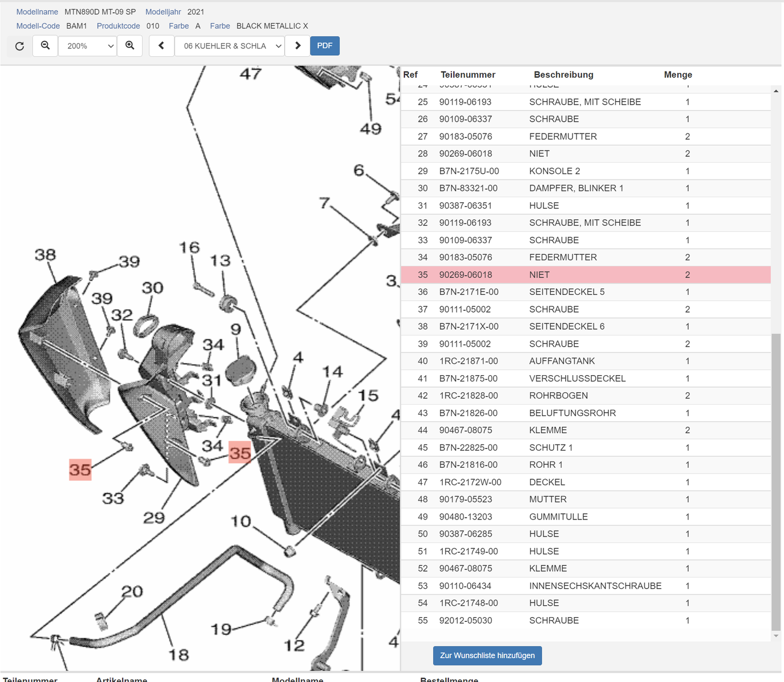Viewport: 784px width, 682px height.
Task: Click the PDF export button
Action: point(325,46)
